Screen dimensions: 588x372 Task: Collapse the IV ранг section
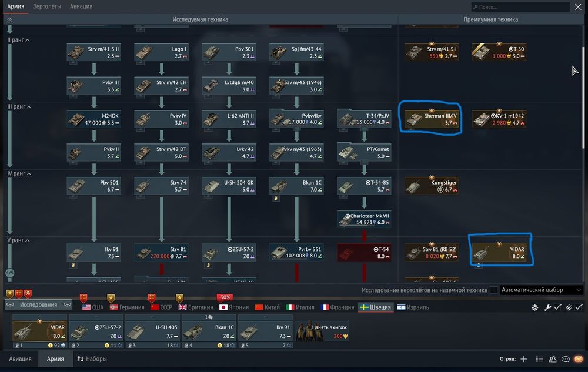pos(19,173)
